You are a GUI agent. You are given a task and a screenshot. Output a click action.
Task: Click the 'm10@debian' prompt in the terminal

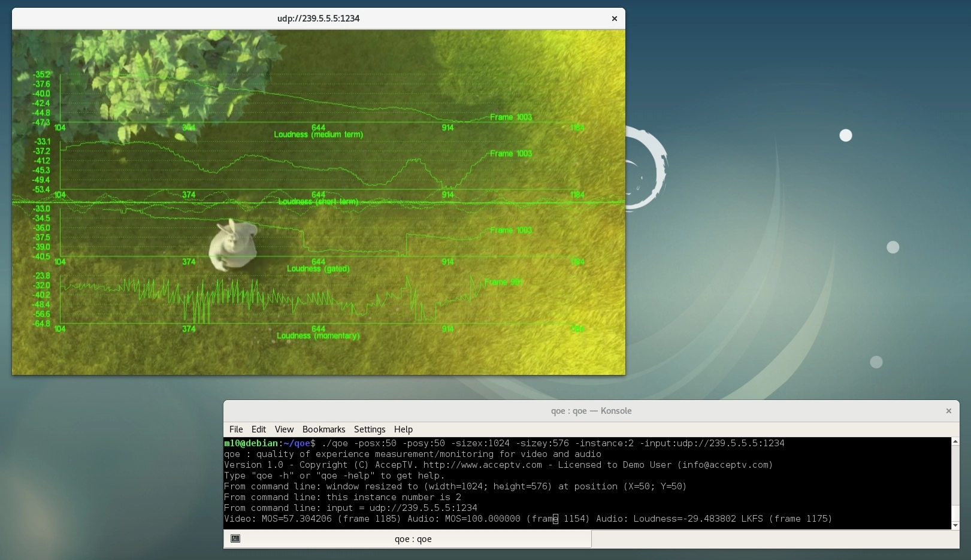coord(251,444)
